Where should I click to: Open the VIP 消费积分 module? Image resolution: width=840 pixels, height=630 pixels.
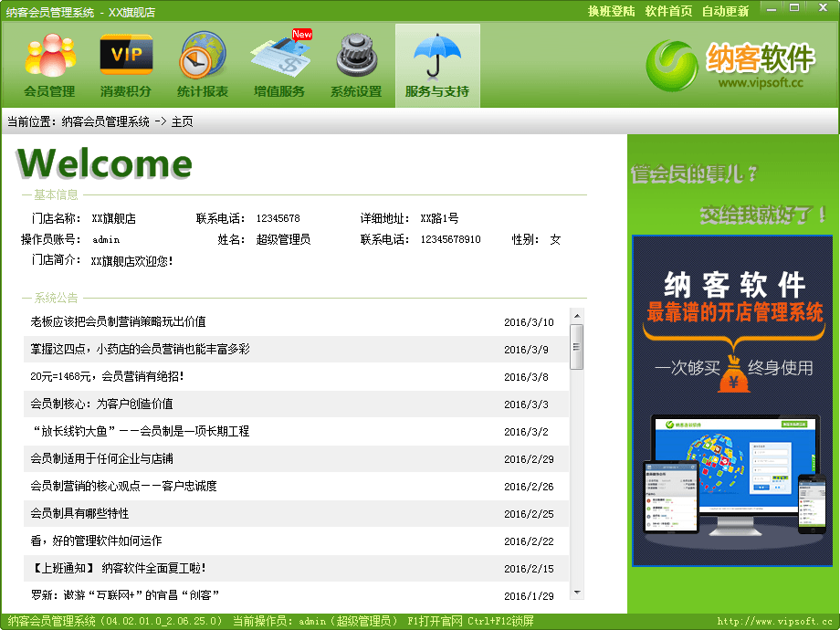[126, 65]
